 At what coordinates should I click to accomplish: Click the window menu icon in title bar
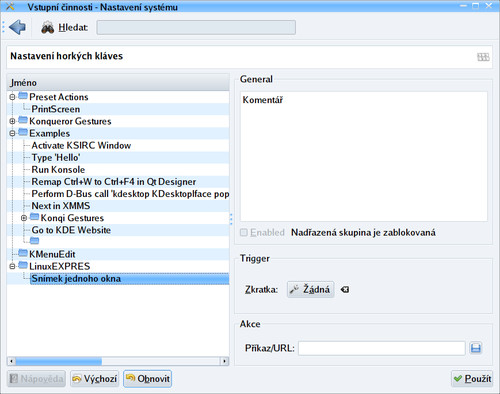click(x=10, y=6)
